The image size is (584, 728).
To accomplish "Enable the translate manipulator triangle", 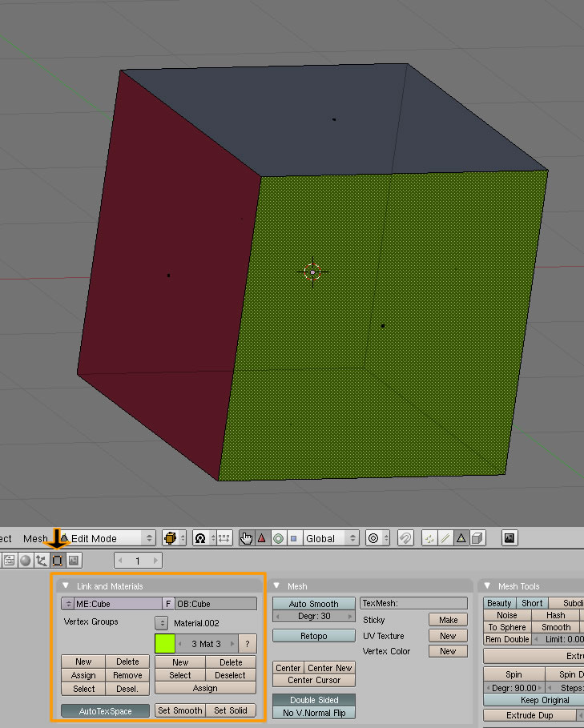I will [x=262, y=538].
